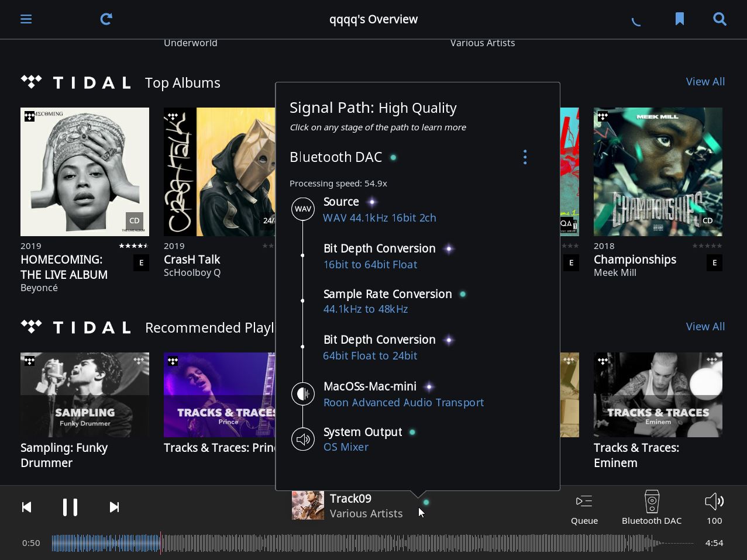Image resolution: width=747 pixels, height=560 pixels.
Task: Click the star rating on the HOMECOMING album
Action: point(134,246)
